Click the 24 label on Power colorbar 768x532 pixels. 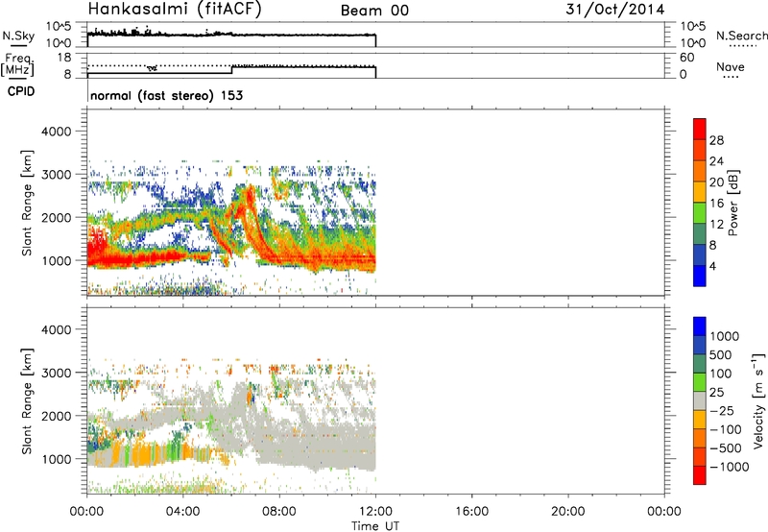(716, 161)
